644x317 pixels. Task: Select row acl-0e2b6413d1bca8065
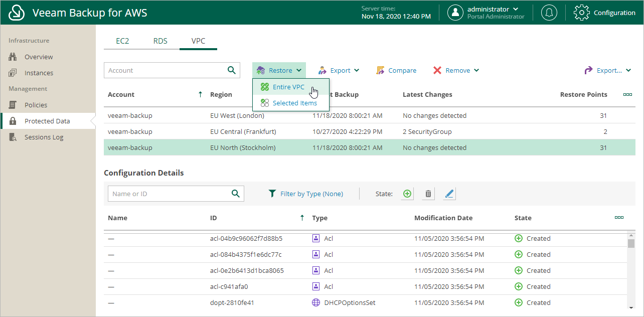click(366, 270)
